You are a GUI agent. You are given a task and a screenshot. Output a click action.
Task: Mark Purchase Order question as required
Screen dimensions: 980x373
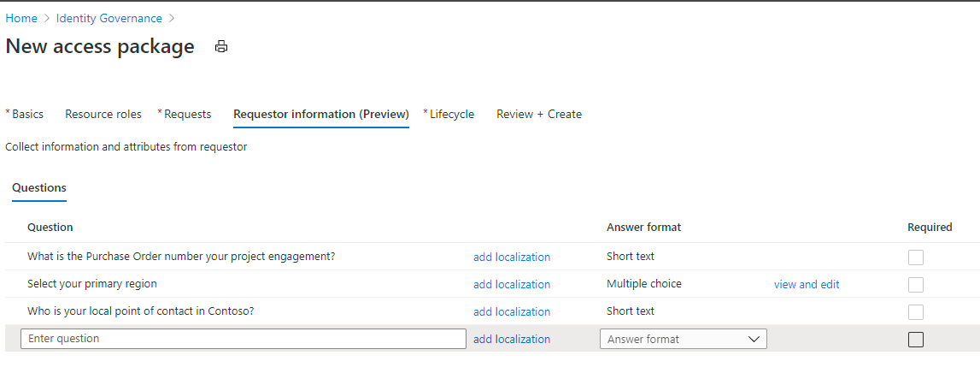coord(916,258)
